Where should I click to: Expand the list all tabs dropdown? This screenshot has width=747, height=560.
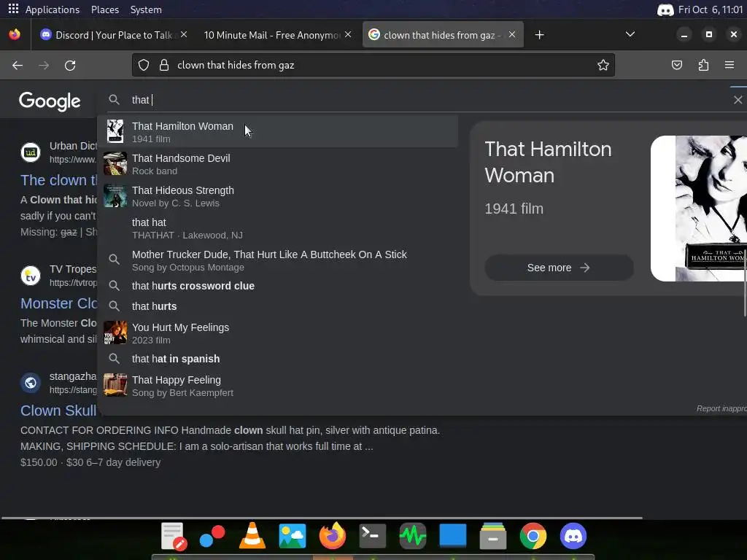(x=630, y=34)
